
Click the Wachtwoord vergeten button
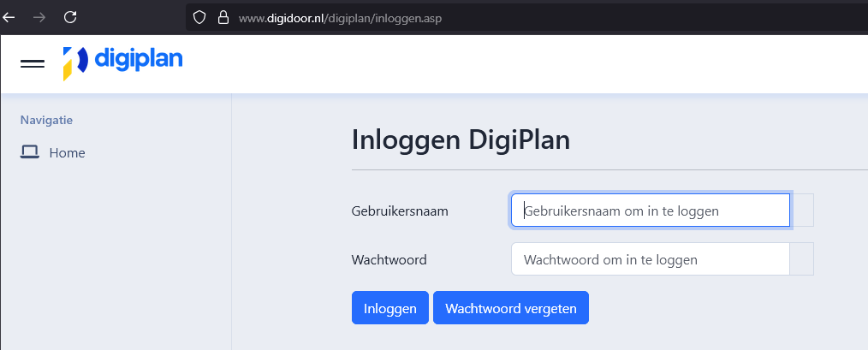pos(511,308)
